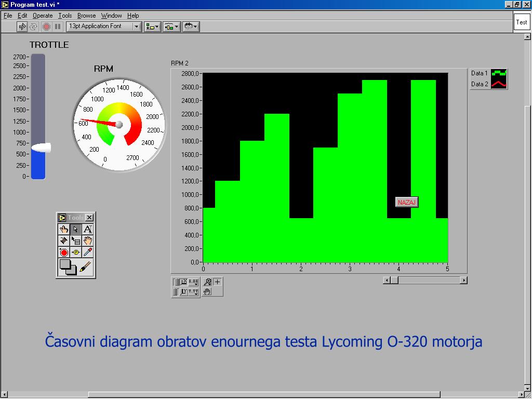Screen dimensions: 532x399
Task: Open the Browse menu
Action: pos(87,16)
